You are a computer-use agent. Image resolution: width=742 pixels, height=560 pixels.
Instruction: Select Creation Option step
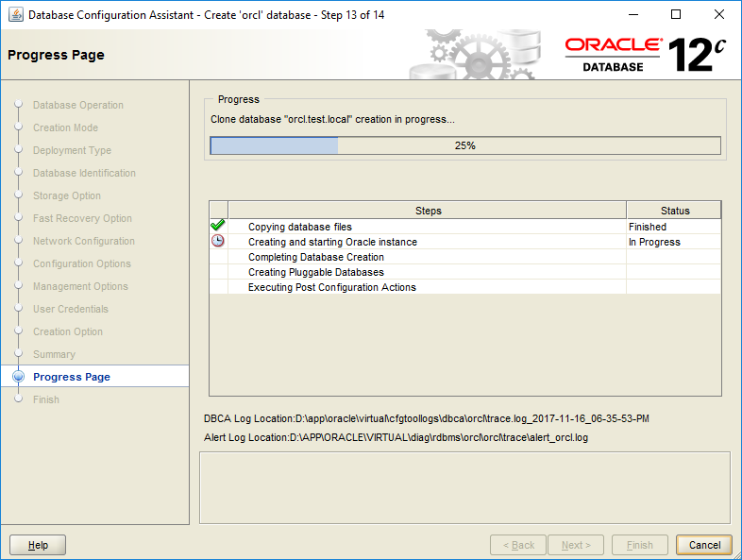(x=68, y=331)
